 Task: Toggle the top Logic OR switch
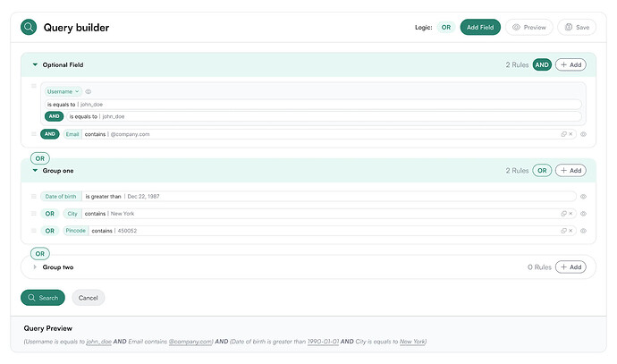click(445, 28)
